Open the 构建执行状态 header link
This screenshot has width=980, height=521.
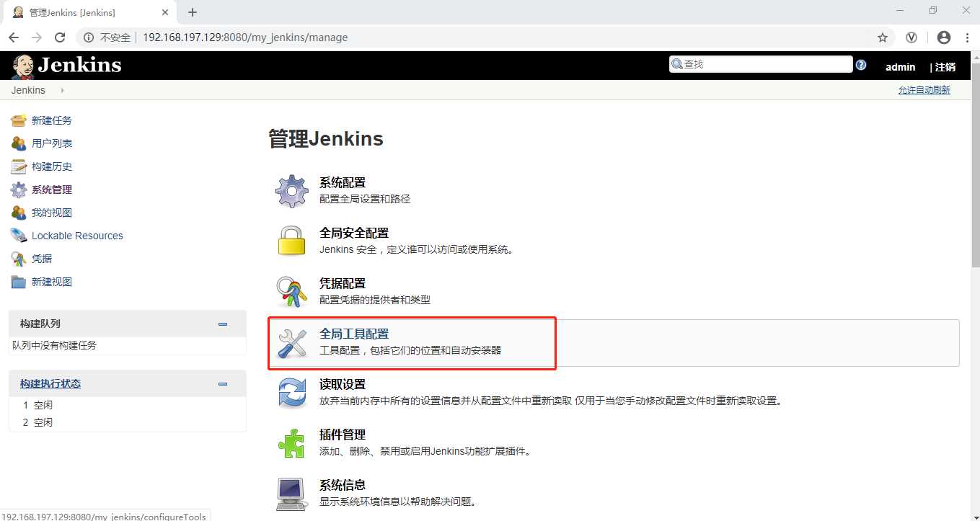point(50,384)
